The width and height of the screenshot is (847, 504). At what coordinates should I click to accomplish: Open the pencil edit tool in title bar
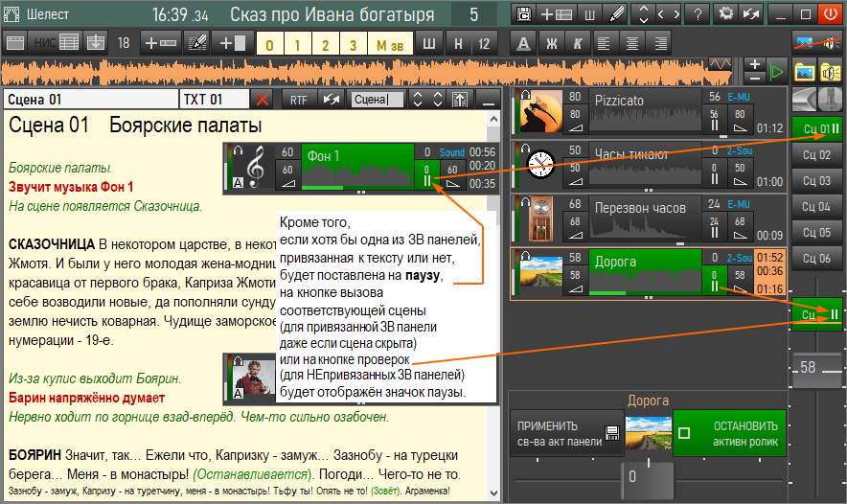point(616,14)
